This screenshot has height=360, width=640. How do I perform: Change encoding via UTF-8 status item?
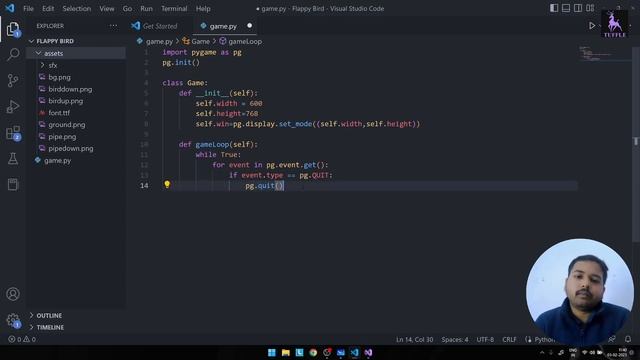tap(485, 340)
